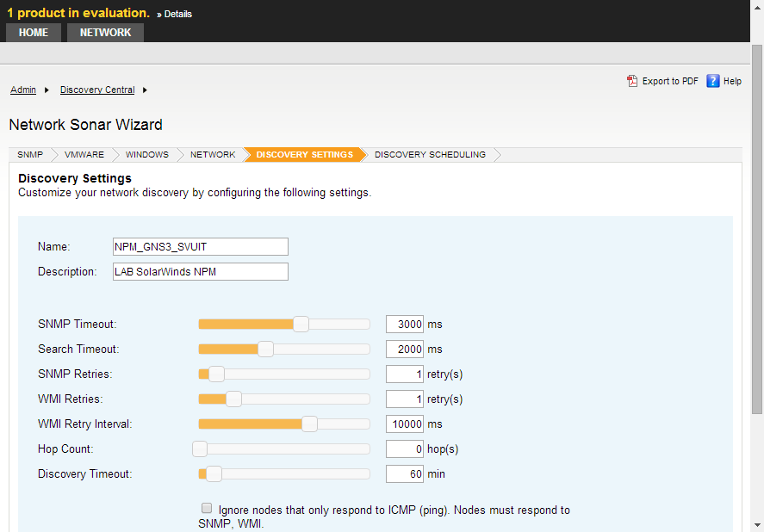This screenshot has height=532, width=764.
Task: Go to Discovery Central breadcrumb link
Action: (x=97, y=90)
